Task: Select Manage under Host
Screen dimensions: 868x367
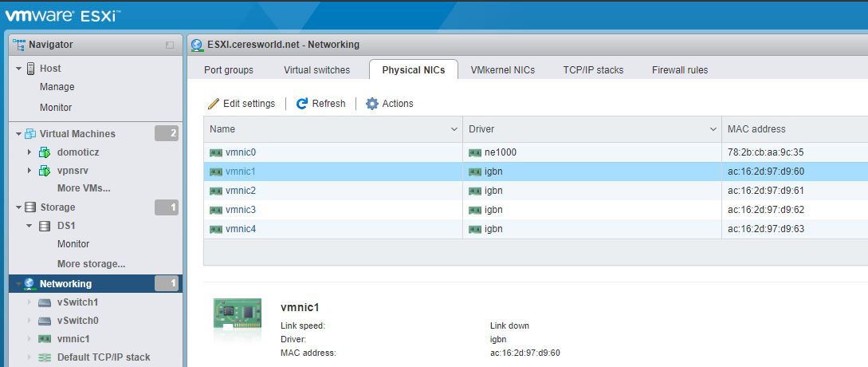Action: pyautogui.click(x=57, y=87)
